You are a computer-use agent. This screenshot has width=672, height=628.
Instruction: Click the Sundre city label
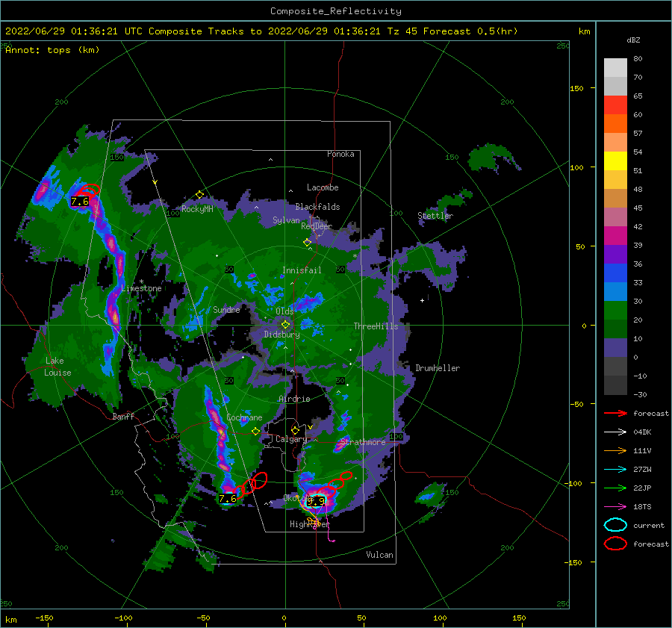pos(226,309)
